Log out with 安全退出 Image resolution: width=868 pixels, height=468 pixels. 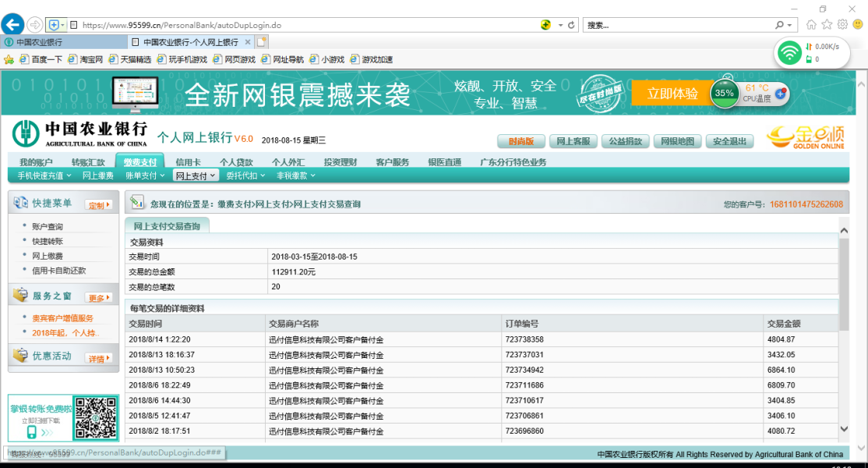[x=729, y=141]
